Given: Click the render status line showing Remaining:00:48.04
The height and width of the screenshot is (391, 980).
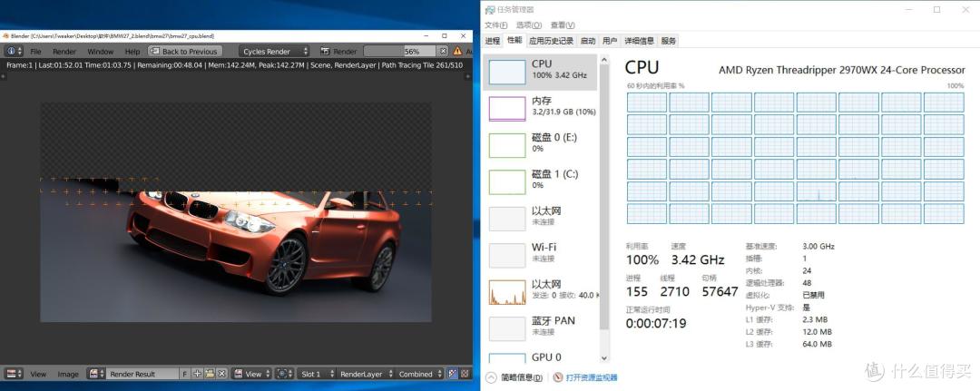Looking at the screenshot, I should pyautogui.click(x=234, y=65).
